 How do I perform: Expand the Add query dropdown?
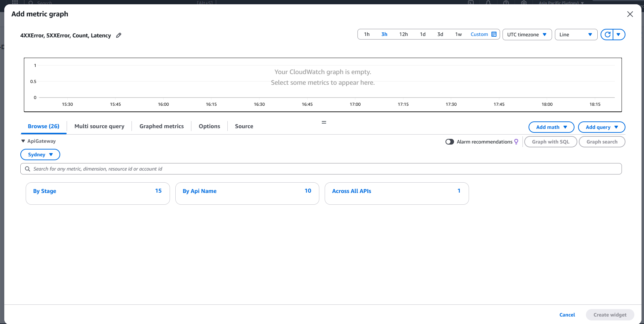[602, 127]
